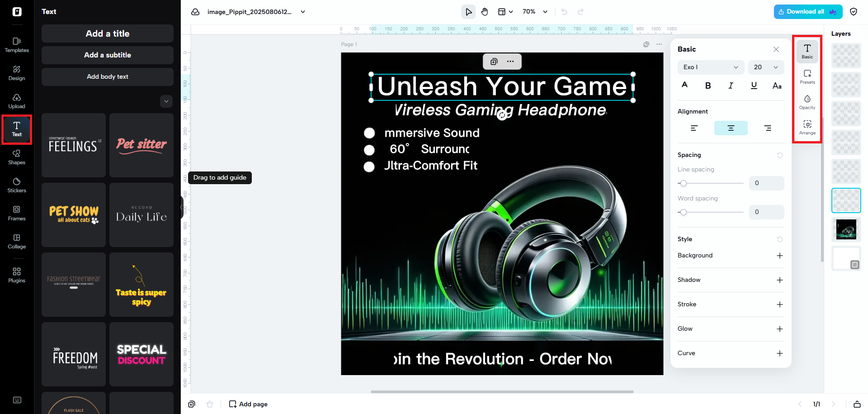This screenshot has height=414, width=868.
Task: Open the Design sidebar panel
Action: coord(17,73)
